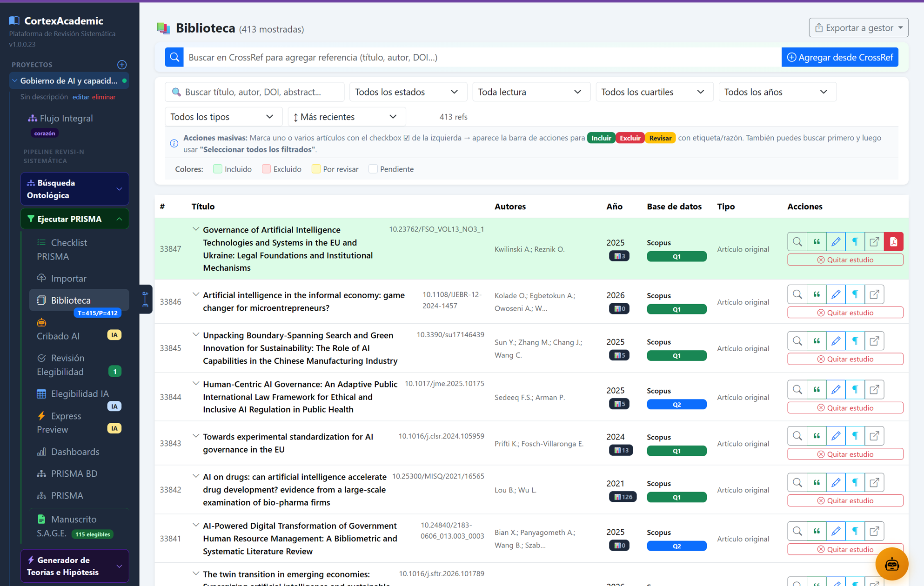Open the Todos los años dropdown

tap(777, 92)
